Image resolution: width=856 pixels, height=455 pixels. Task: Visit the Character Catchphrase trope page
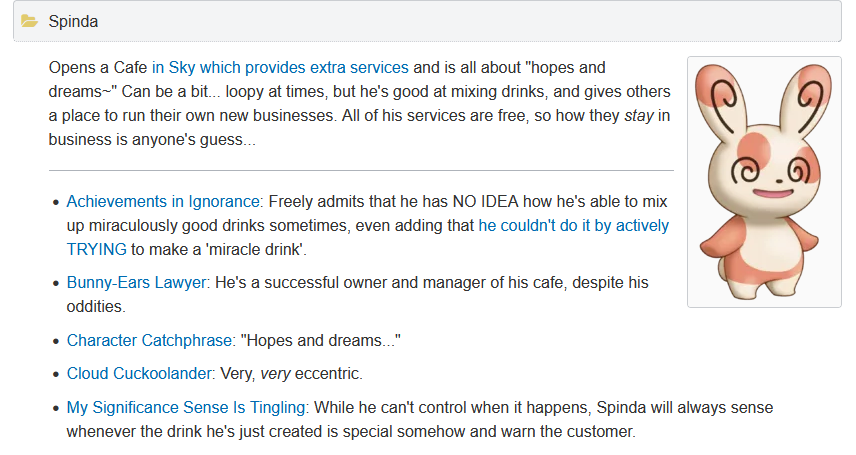tap(149, 340)
